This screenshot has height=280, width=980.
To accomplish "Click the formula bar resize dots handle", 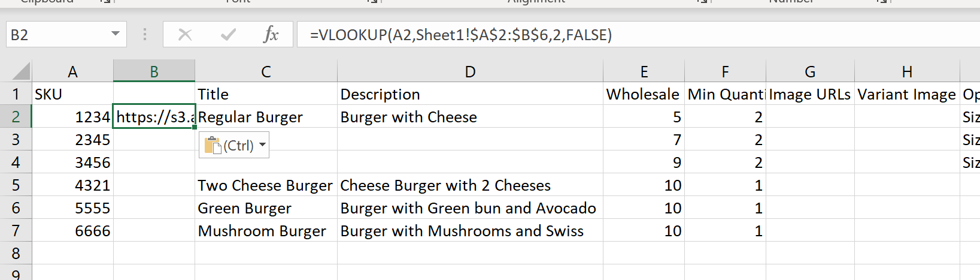I will click(145, 35).
